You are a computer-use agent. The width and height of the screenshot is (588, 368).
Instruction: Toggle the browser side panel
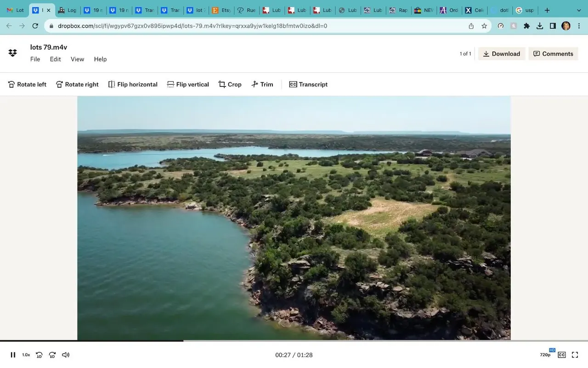(x=553, y=26)
